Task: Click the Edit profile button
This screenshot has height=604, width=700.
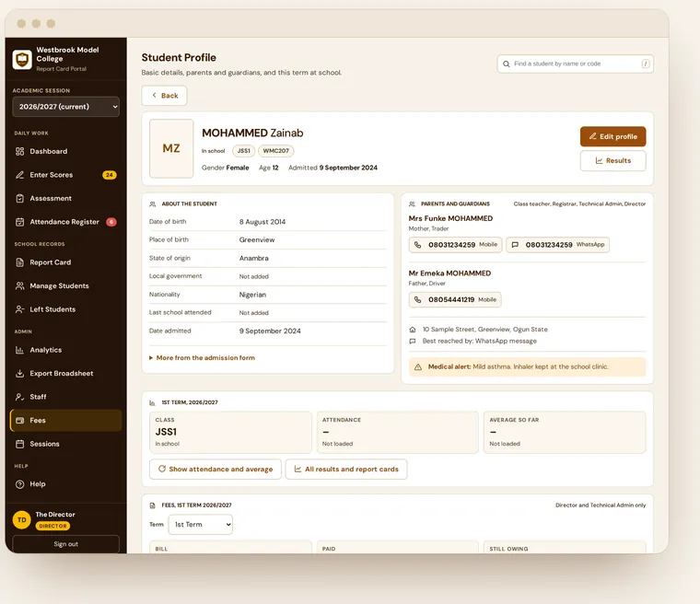Action: [x=612, y=136]
